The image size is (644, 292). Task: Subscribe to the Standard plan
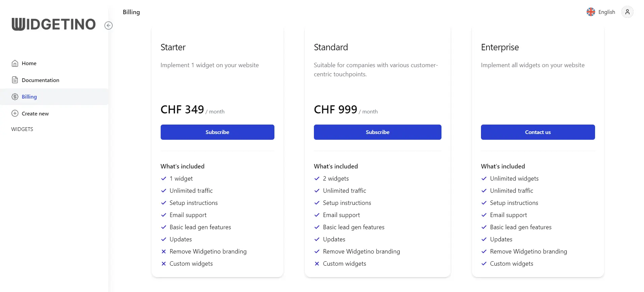tap(377, 132)
